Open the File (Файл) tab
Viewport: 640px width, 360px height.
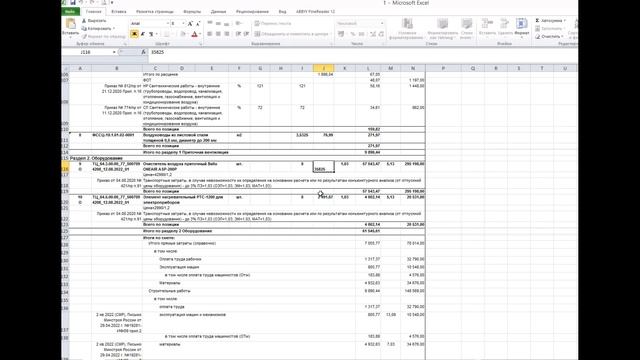[x=70, y=11]
